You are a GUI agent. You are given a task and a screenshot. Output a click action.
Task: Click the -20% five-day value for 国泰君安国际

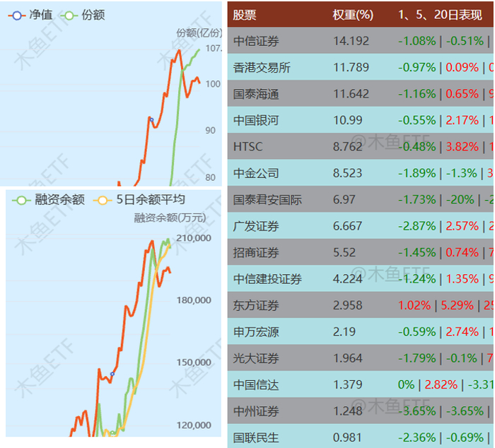(x=460, y=199)
